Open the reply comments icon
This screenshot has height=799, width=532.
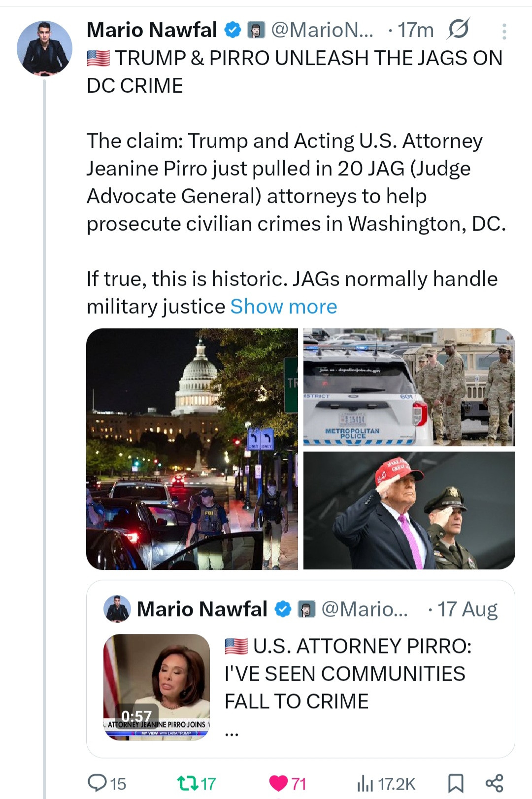(x=97, y=783)
